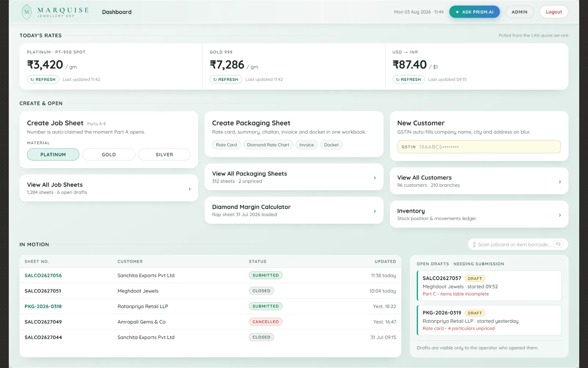588x368 pixels.
Task: Click CLOSED badge for Meghdoot Jewels
Action: click(x=261, y=291)
